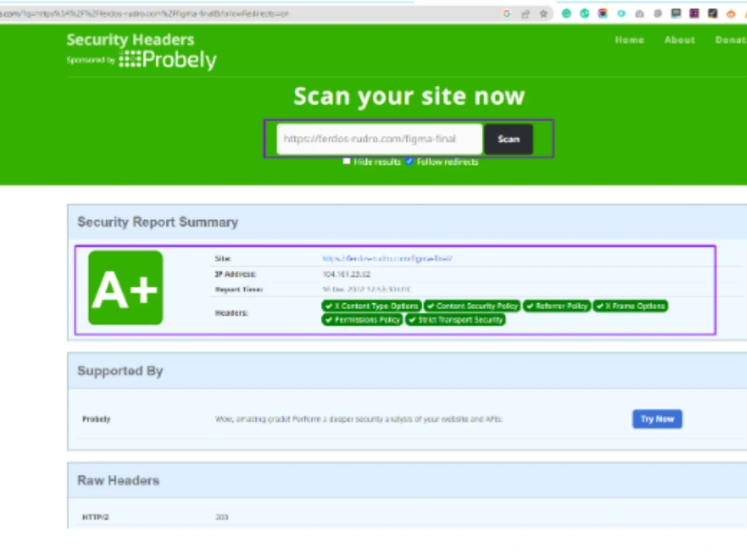Click the Probely deeper analysis description text

point(359,419)
